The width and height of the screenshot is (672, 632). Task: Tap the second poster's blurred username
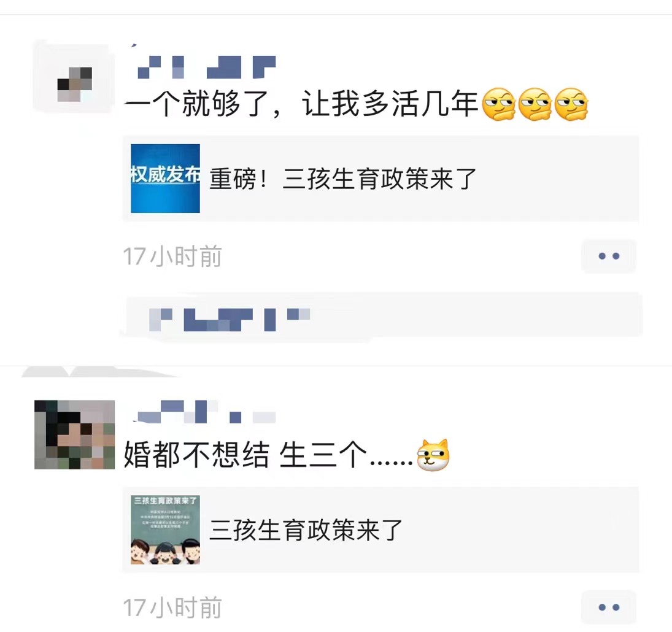click(x=205, y=411)
